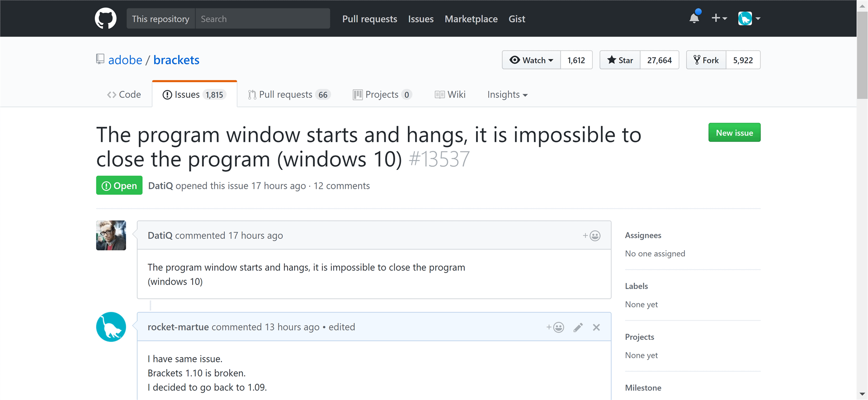This screenshot has width=868, height=400.
Task: Fork the brackets repository
Action: (706, 60)
